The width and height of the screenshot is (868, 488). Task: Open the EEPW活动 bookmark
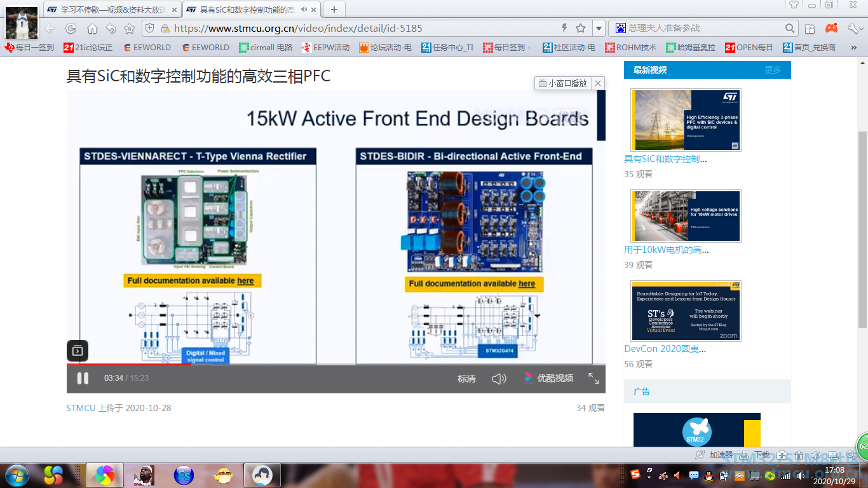point(326,47)
